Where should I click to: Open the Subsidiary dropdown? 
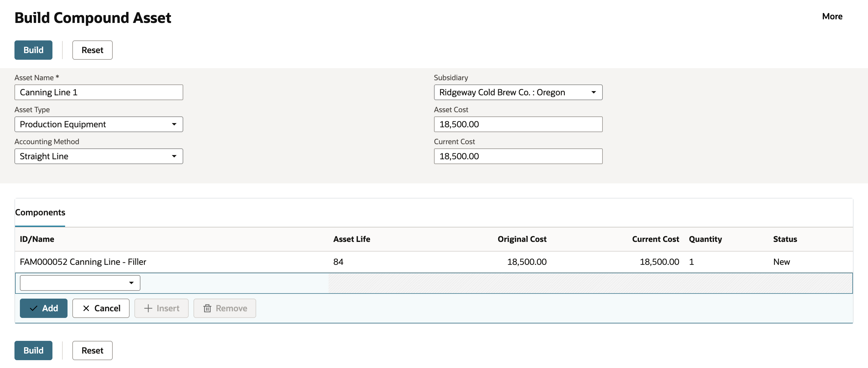coord(518,92)
